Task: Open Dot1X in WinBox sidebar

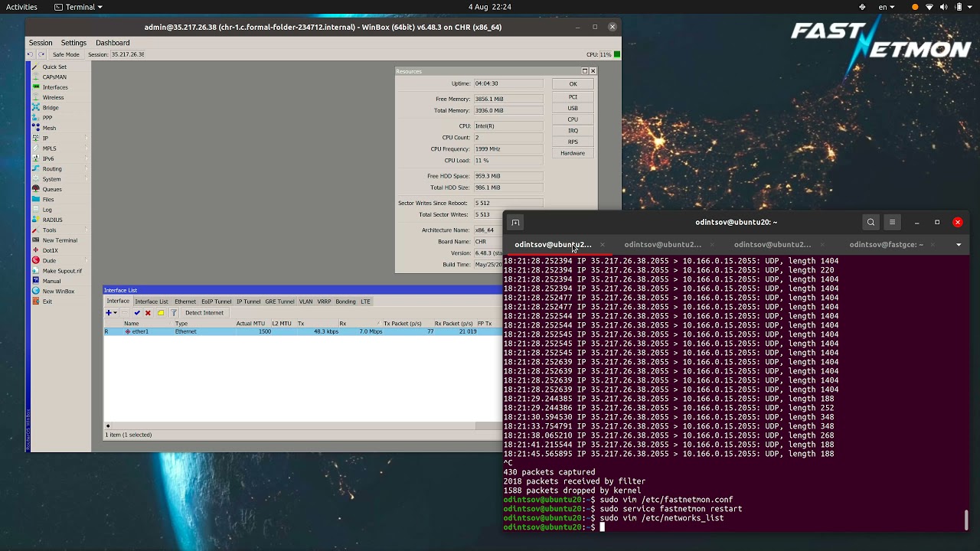Action: point(51,250)
